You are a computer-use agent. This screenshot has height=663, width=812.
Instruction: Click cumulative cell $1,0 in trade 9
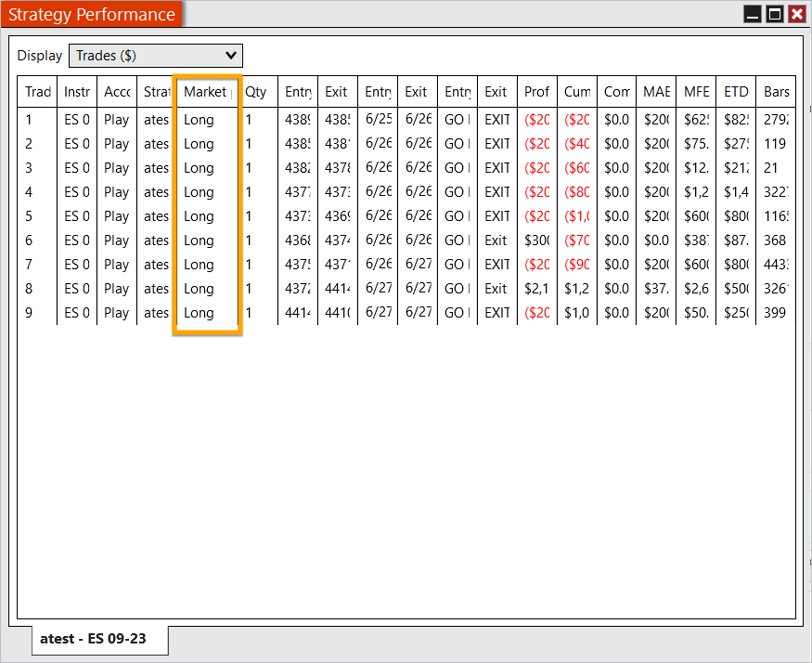(x=576, y=313)
